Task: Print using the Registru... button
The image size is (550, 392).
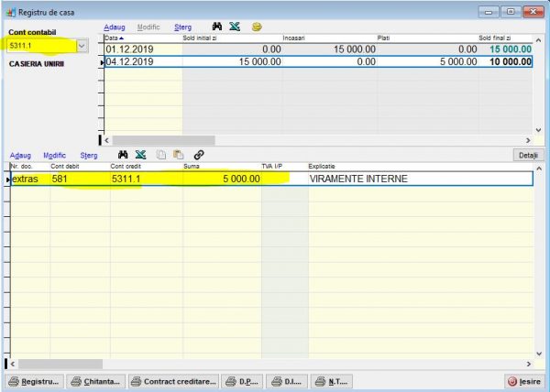Action: point(34,380)
